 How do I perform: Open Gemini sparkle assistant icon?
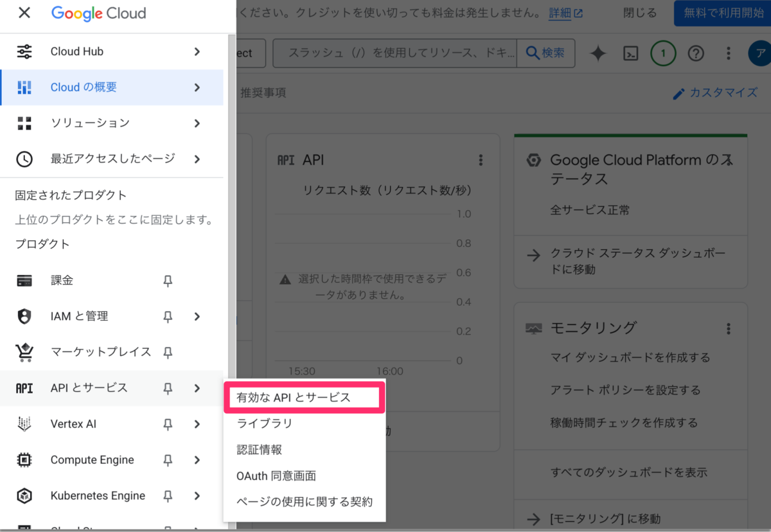pos(598,53)
